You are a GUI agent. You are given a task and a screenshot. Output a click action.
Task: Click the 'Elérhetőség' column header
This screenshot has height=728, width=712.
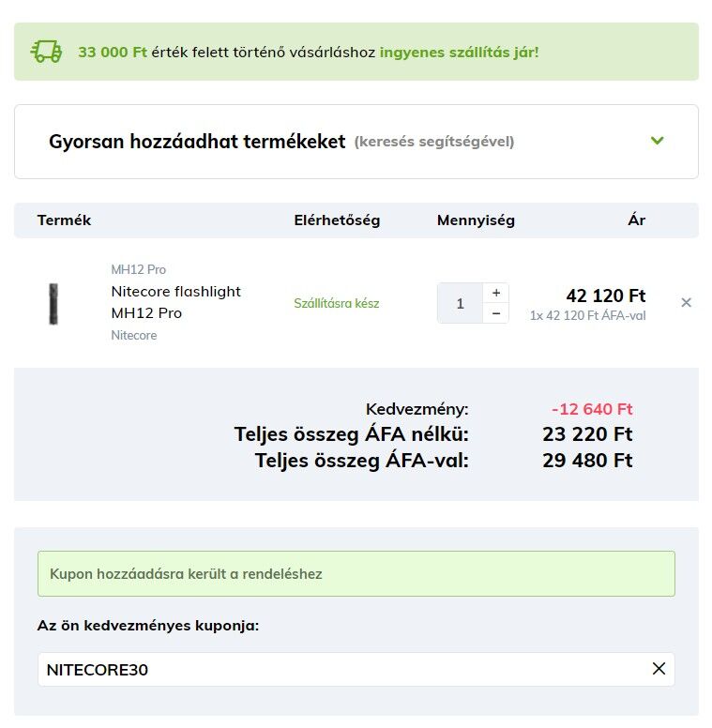(337, 220)
